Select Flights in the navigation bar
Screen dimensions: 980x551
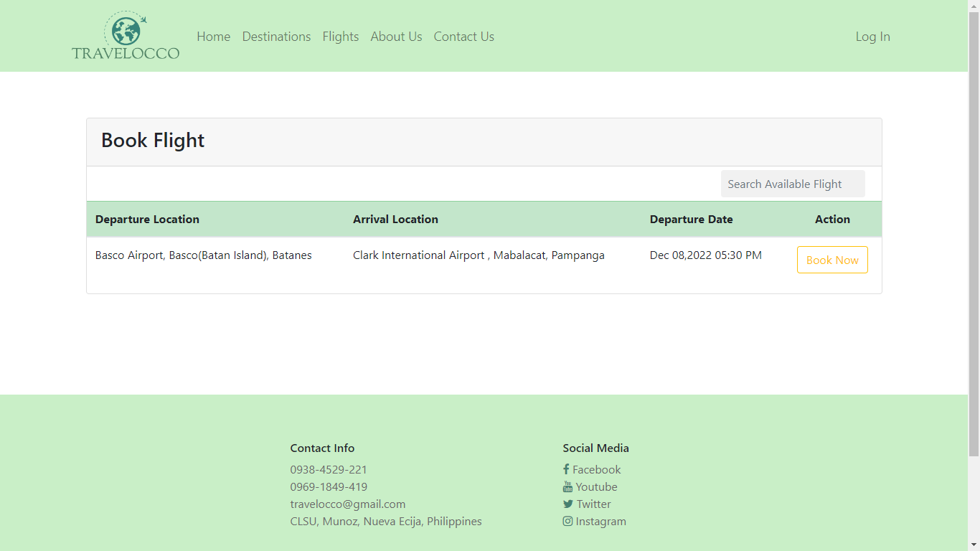click(x=340, y=37)
